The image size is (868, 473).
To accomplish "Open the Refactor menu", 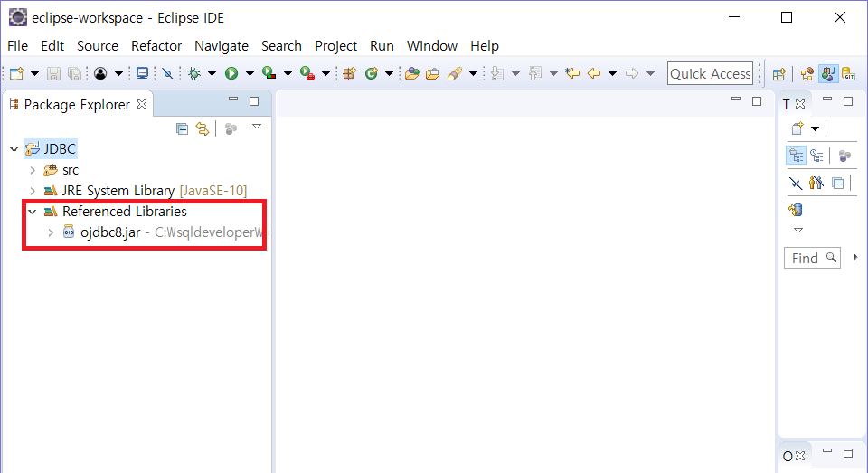I will 156,45.
